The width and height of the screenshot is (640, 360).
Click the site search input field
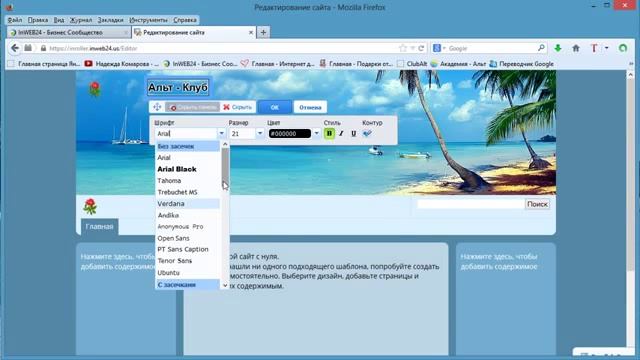point(470,204)
